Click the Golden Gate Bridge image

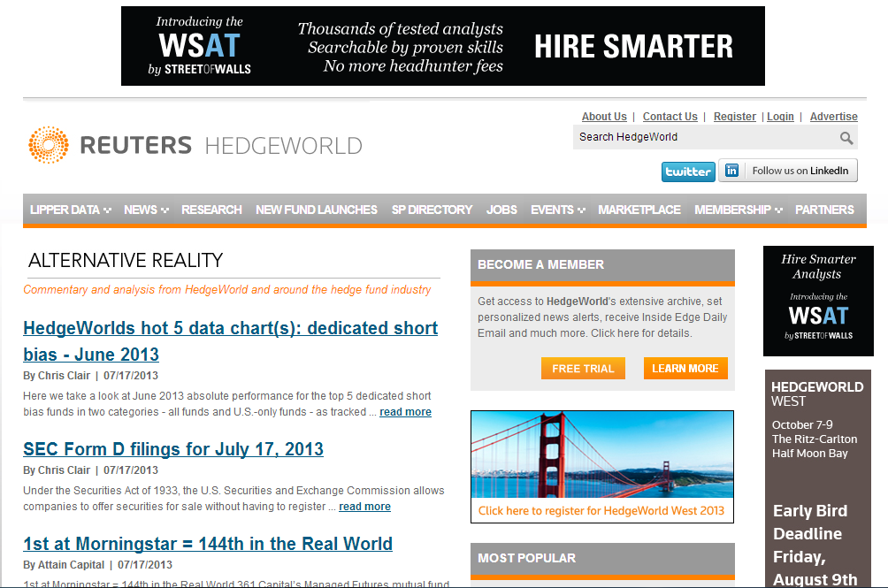point(601,454)
